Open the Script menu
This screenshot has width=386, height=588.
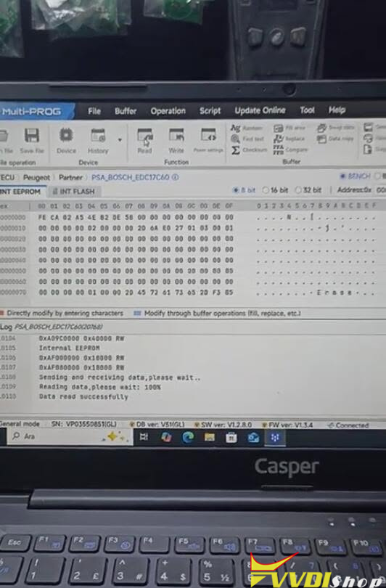point(210,110)
